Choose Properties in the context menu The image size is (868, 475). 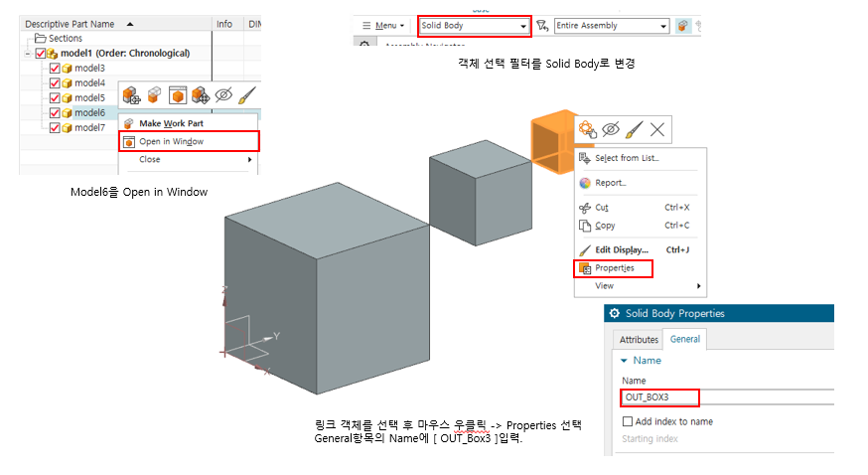coord(614,268)
